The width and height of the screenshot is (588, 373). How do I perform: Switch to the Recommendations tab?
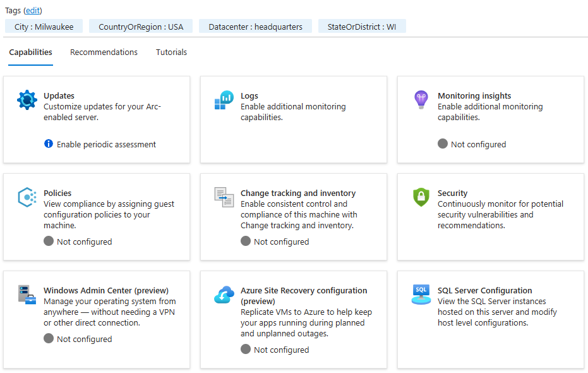point(104,52)
